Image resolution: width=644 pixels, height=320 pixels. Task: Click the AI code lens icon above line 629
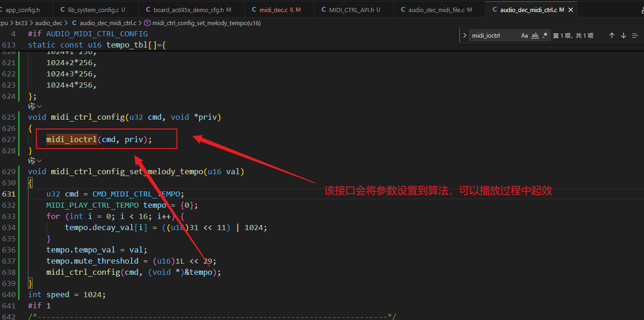pyautogui.click(x=31, y=161)
